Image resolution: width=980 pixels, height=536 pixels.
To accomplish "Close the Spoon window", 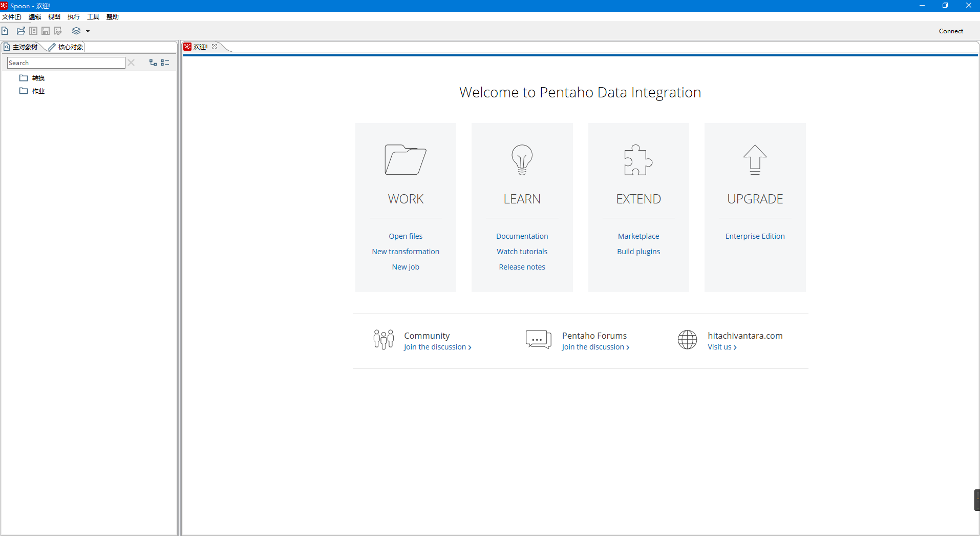I will coord(968,6).
